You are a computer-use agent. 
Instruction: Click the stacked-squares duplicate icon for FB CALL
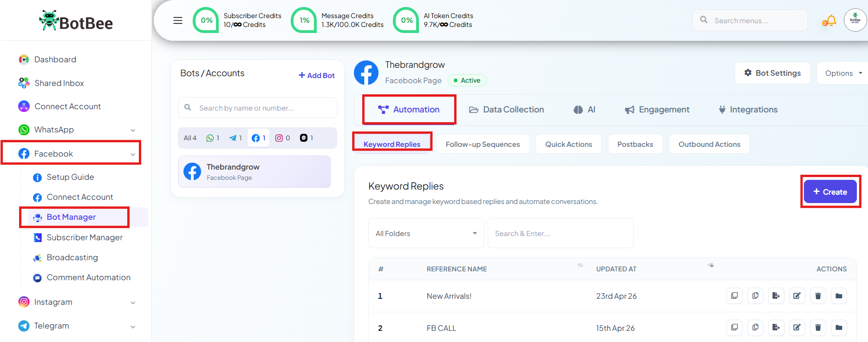(734, 328)
